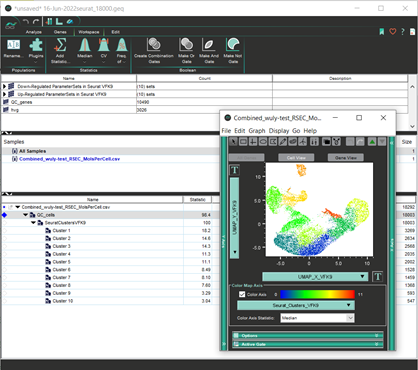Viewport: 418px width, 370px height.
Task: Expand the Options panel
Action: click(308, 335)
